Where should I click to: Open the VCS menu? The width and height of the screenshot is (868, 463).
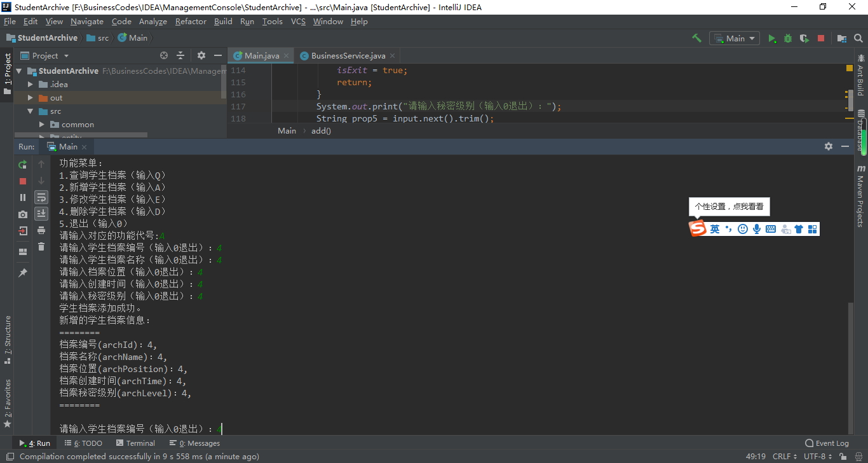click(x=298, y=21)
